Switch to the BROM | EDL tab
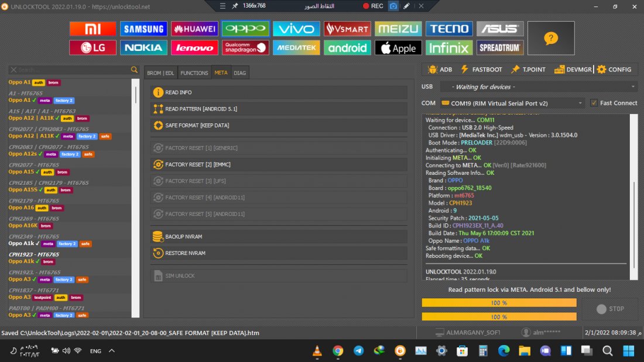This screenshot has width=644, height=362. (x=160, y=73)
